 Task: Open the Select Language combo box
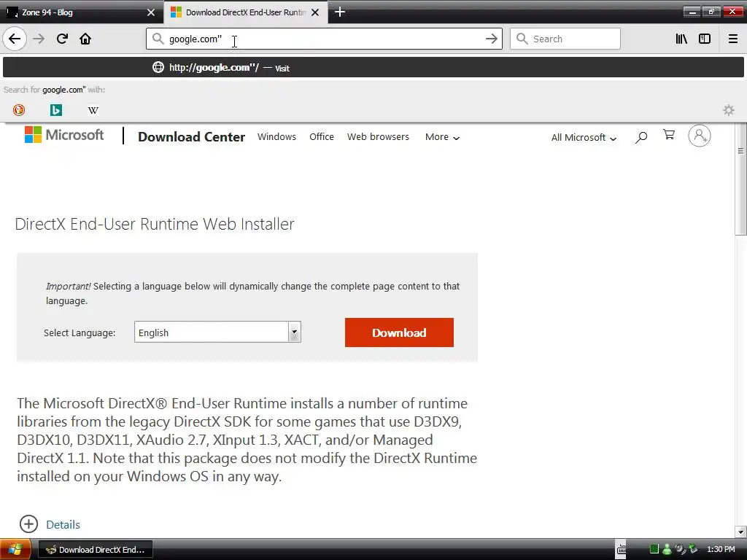[x=217, y=332]
